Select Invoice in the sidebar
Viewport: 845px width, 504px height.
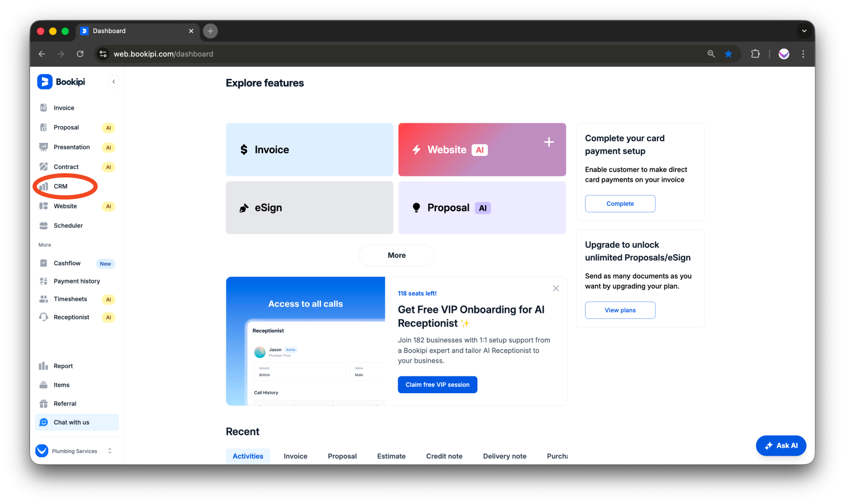tap(63, 108)
